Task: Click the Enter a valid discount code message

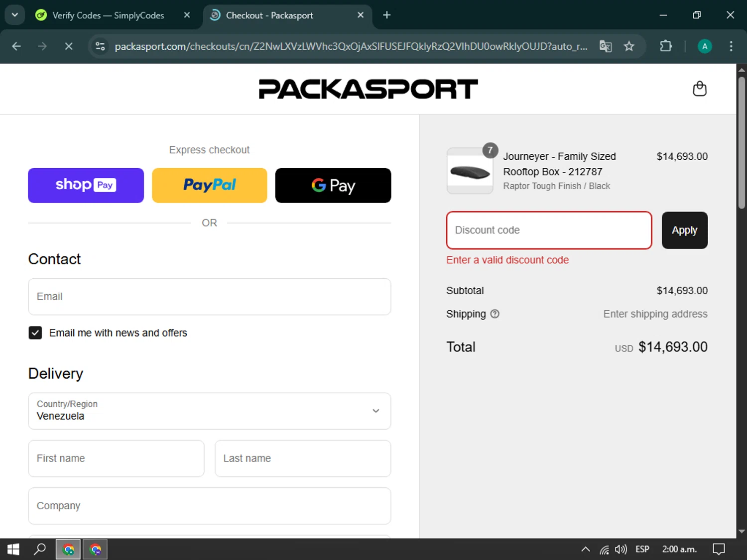Action: pos(507,260)
